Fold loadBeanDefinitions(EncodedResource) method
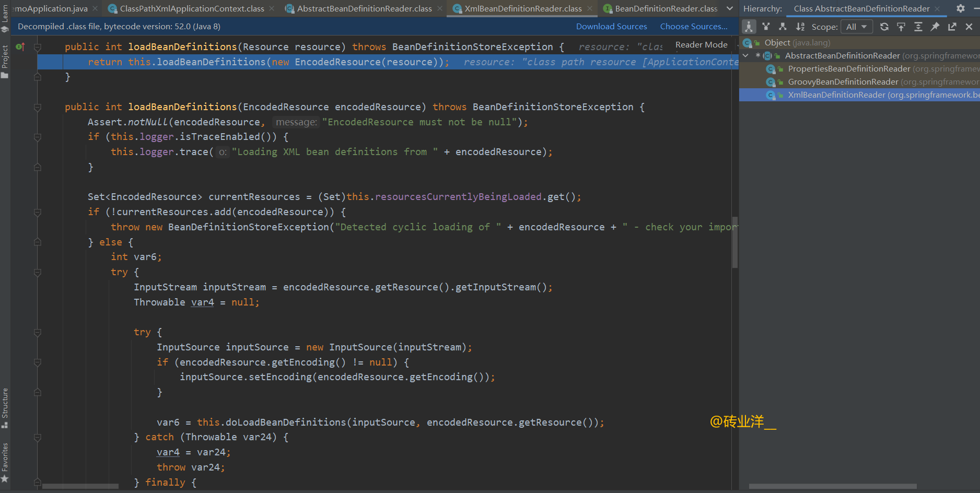 click(x=38, y=107)
